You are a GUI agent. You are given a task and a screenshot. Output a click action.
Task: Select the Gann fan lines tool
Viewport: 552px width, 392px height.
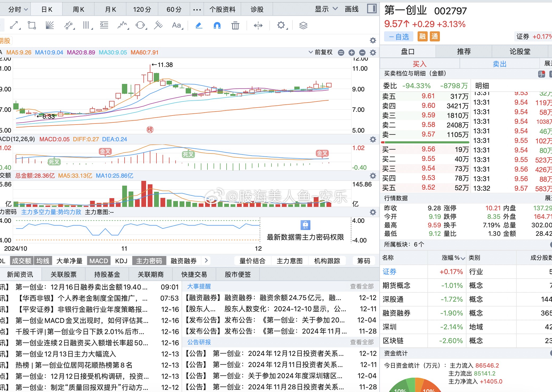pyautogui.click(x=50, y=25)
